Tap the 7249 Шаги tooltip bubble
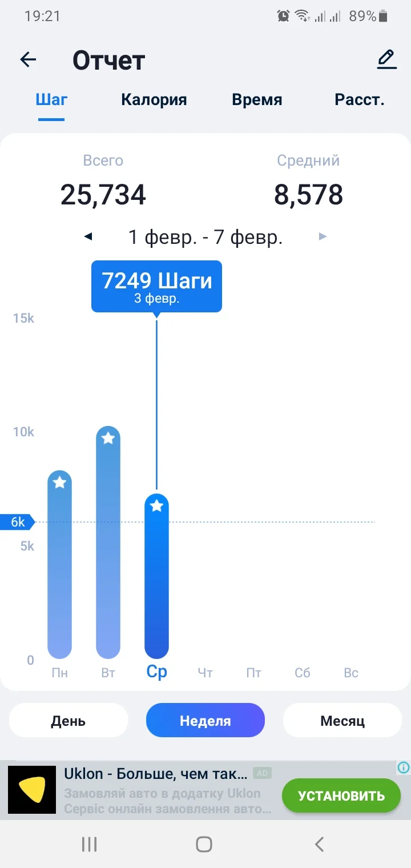The width and height of the screenshot is (411, 868). (156, 286)
